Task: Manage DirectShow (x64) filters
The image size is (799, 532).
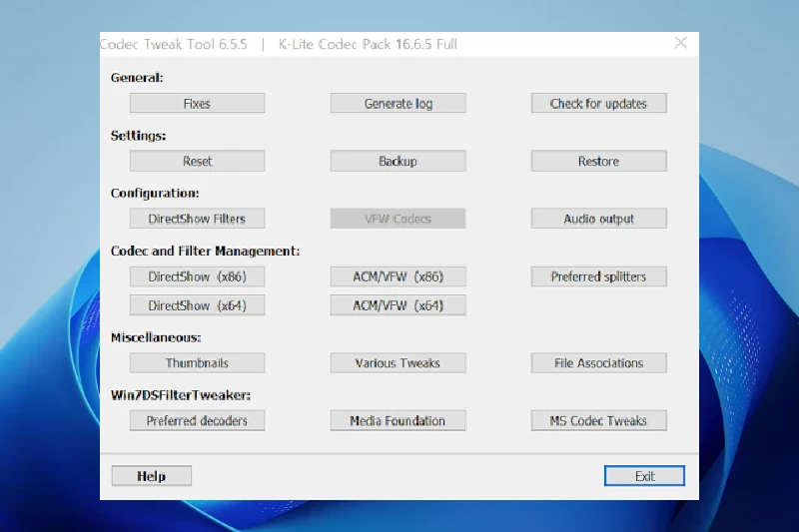Action: pyautogui.click(x=197, y=305)
